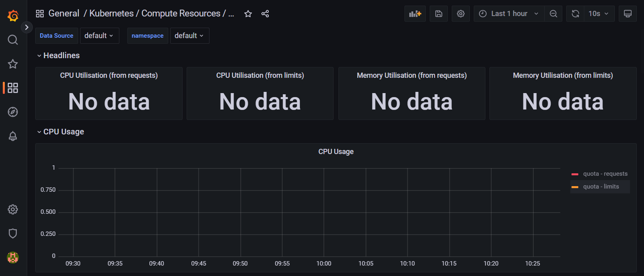
Task: Toggle the quota - limits series
Action: coord(601,187)
